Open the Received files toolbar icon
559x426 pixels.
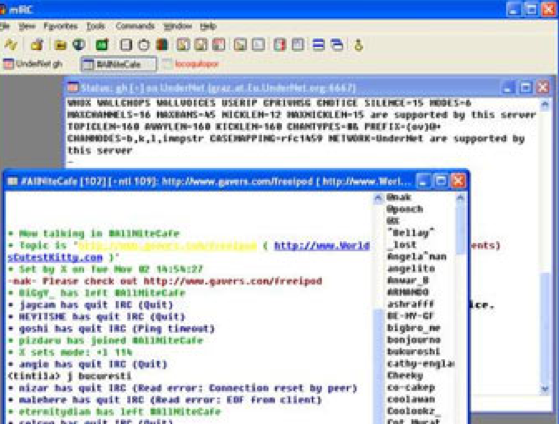click(240, 45)
